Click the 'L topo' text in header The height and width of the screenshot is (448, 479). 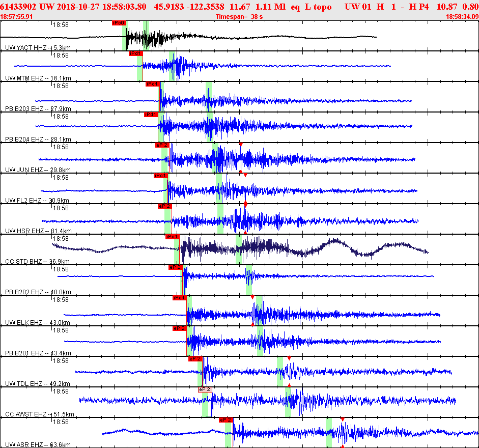point(318,7)
